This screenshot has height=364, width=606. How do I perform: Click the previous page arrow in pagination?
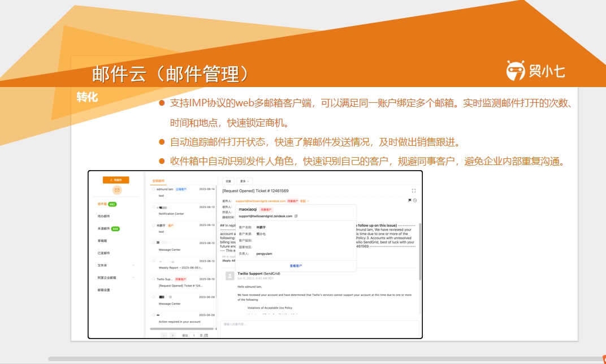point(163,335)
